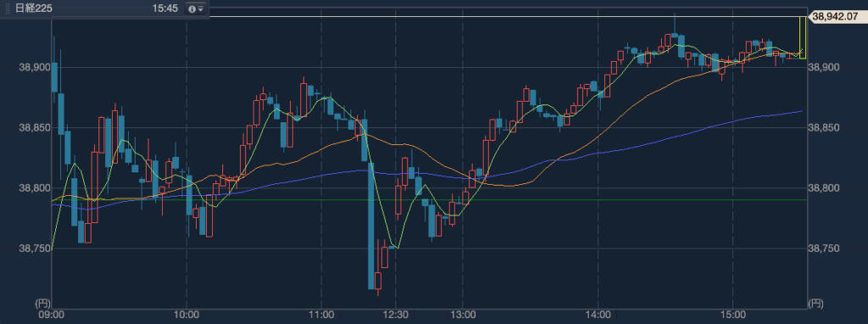This screenshot has width=868, height=324.
Task: Click the (円) unit label on left axis
Action: click(42, 303)
